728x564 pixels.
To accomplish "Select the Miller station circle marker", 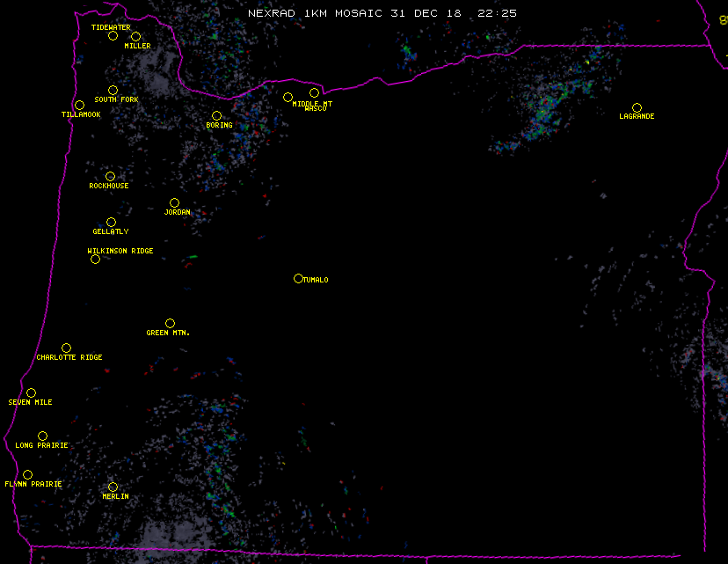I will pyautogui.click(x=135, y=37).
